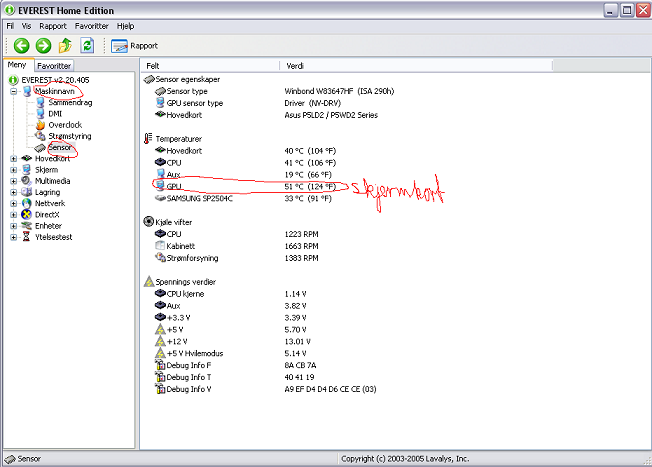The width and height of the screenshot is (652, 467).
Task: Click the Overclock flame icon
Action: pos(40,125)
